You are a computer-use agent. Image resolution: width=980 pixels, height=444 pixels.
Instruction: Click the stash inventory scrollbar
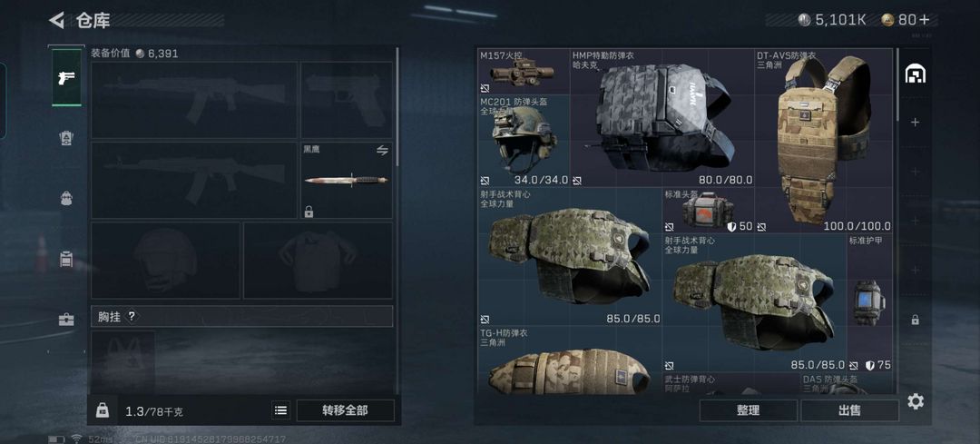898,84
